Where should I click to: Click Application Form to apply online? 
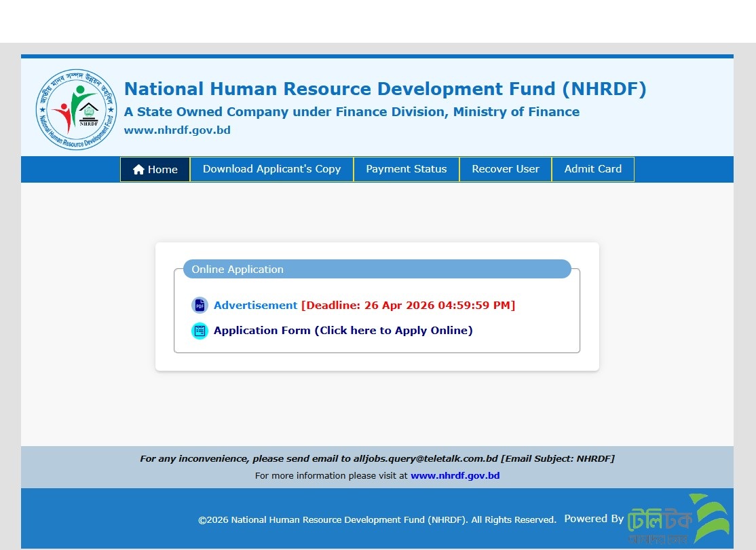[x=343, y=331]
